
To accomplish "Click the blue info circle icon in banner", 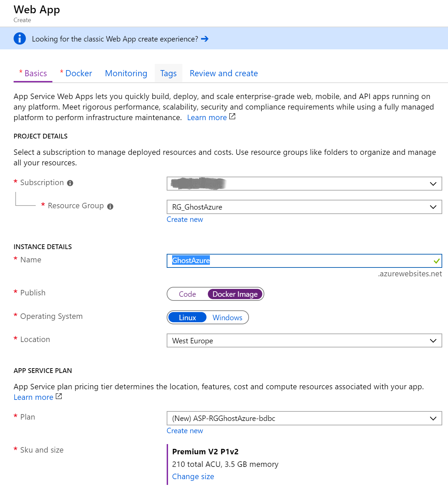I will pyautogui.click(x=20, y=38).
